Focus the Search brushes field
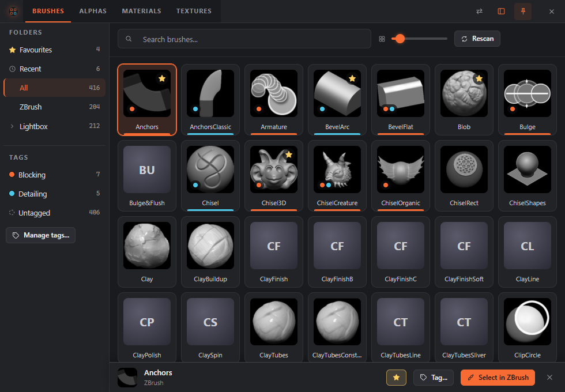The height and width of the screenshot is (392, 565). tap(244, 39)
